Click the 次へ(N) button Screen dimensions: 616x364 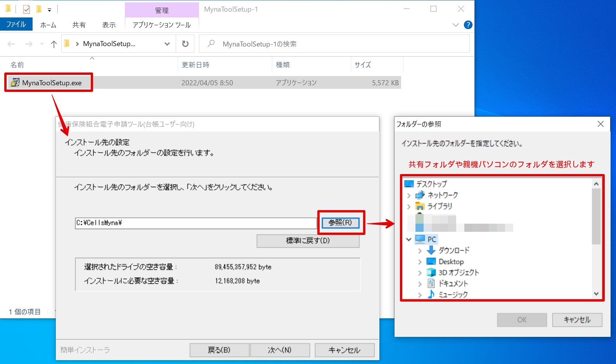pyautogui.click(x=280, y=350)
